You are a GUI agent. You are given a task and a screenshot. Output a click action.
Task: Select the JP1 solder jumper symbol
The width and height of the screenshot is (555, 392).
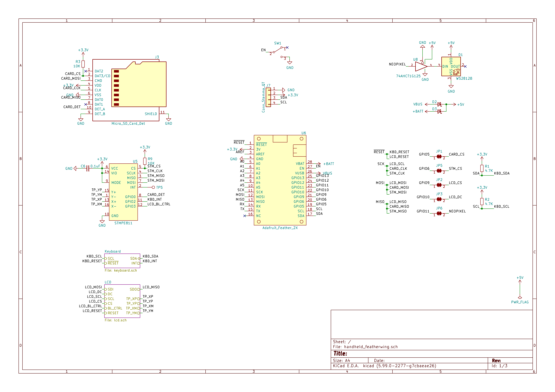tap(439, 156)
